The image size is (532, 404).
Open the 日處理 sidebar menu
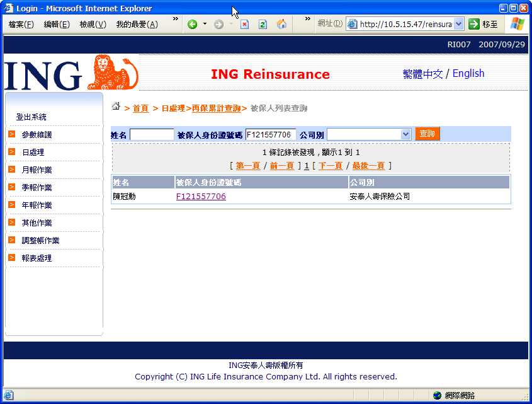(33, 153)
